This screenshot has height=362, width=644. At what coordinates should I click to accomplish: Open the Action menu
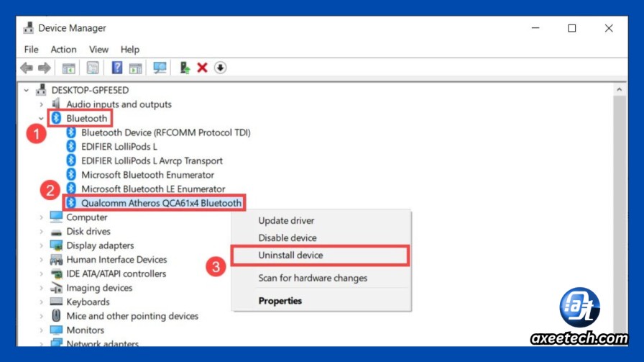pyautogui.click(x=63, y=50)
